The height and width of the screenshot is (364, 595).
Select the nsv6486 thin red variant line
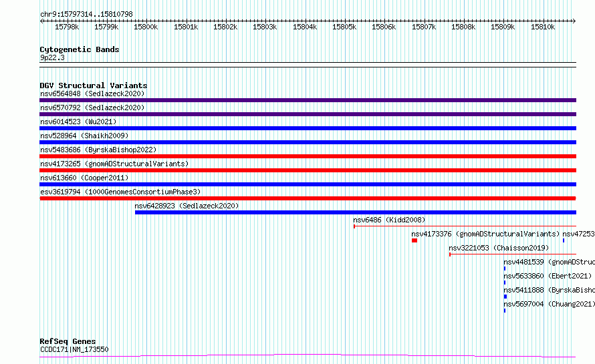coord(465,226)
